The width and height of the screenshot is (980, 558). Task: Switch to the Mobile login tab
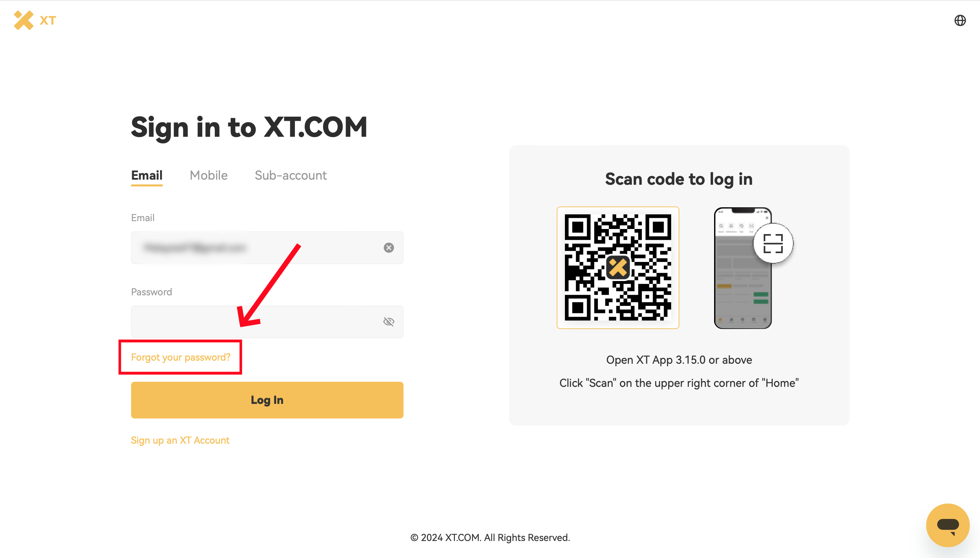208,176
